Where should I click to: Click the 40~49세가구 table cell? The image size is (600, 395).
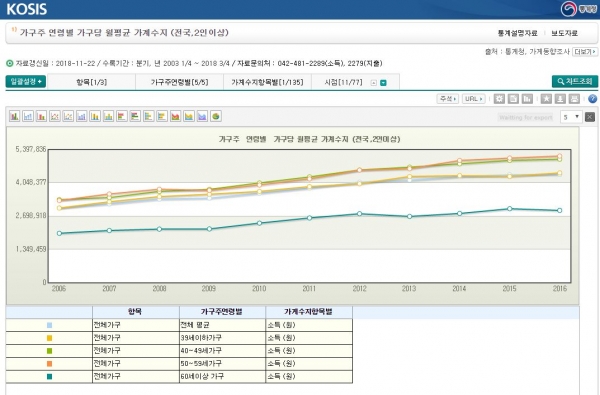(222, 351)
